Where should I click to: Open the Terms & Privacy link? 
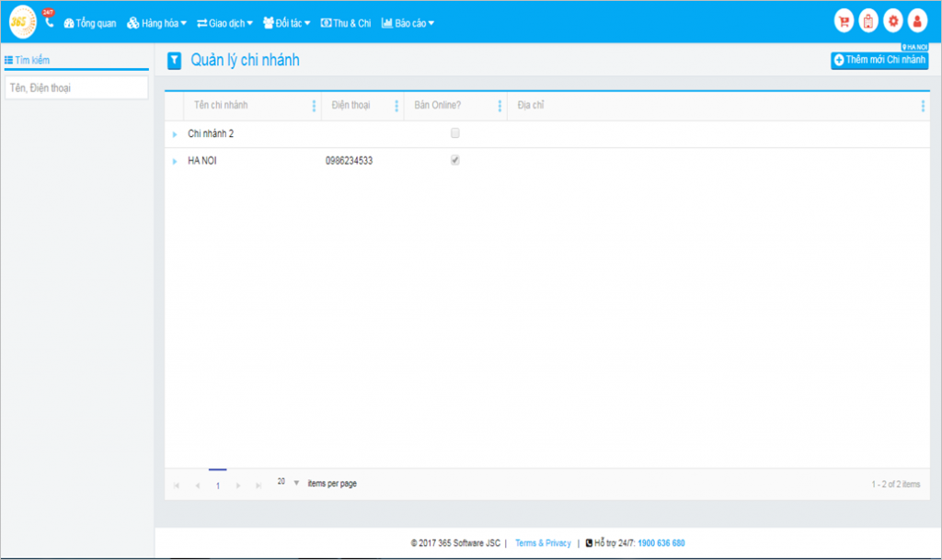pyautogui.click(x=543, y=543)
